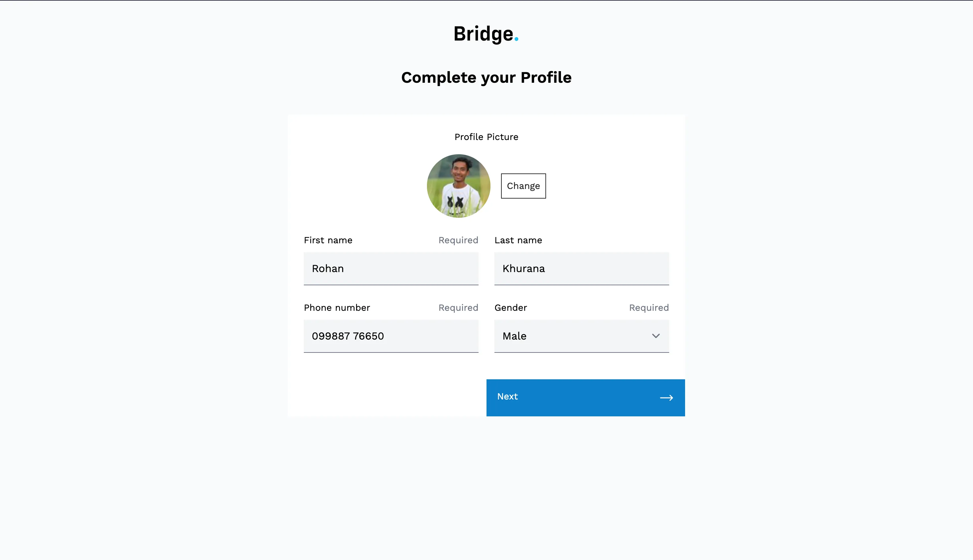Open the Gender dropdown showing Male

[x=573, y=336]
